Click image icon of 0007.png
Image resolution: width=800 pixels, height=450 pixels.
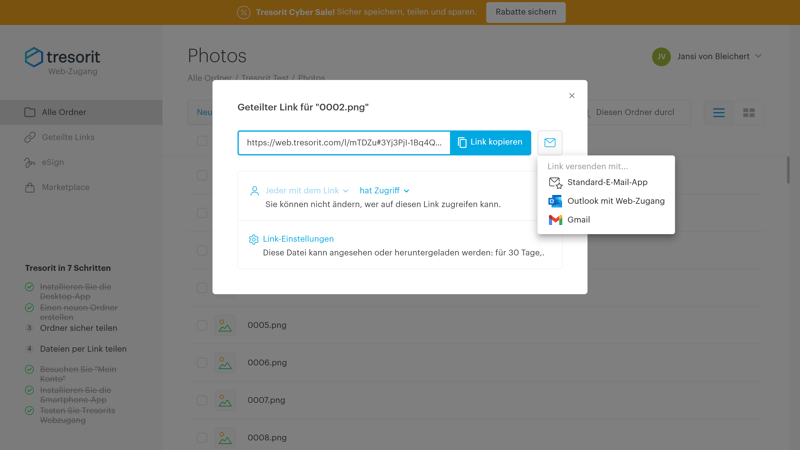[225, 401]
